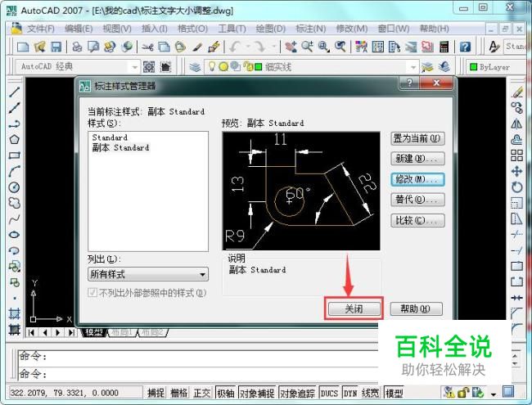The width and height of the screenshot is (532, 405).
Task: Select the Polygon tool
Action: pos(14,139)
